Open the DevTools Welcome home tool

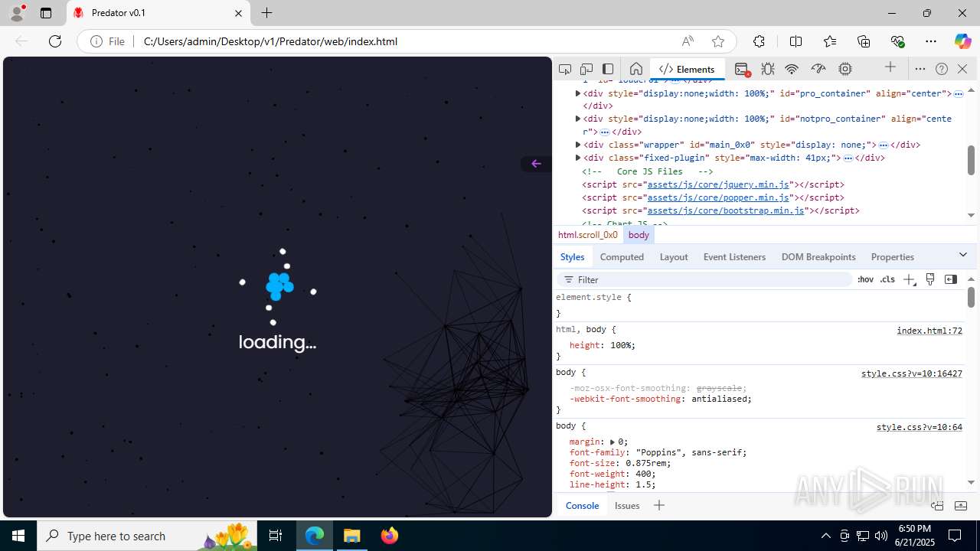point(635,69)
